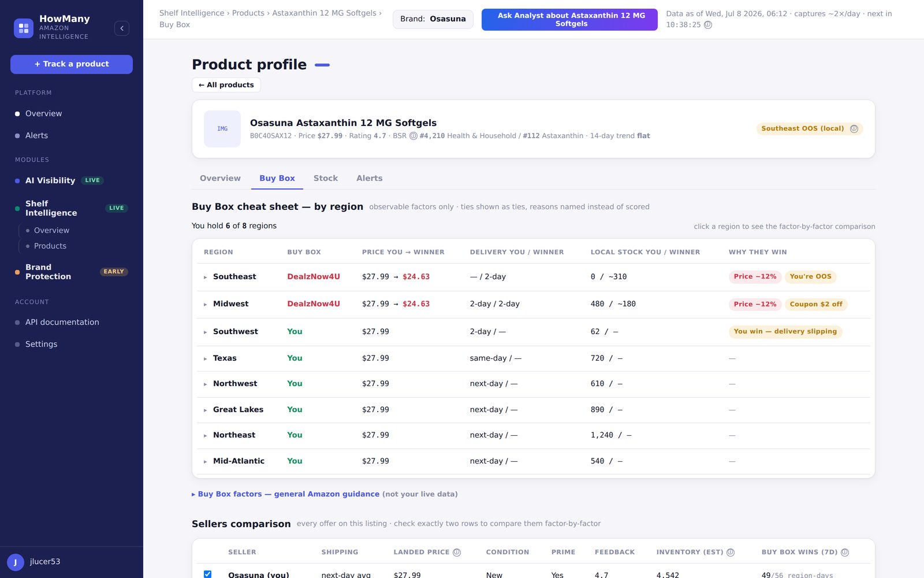Toggle the Osasuna (you) seller checkbox
This screenshot has height=578, width=924.
point(207,575)
